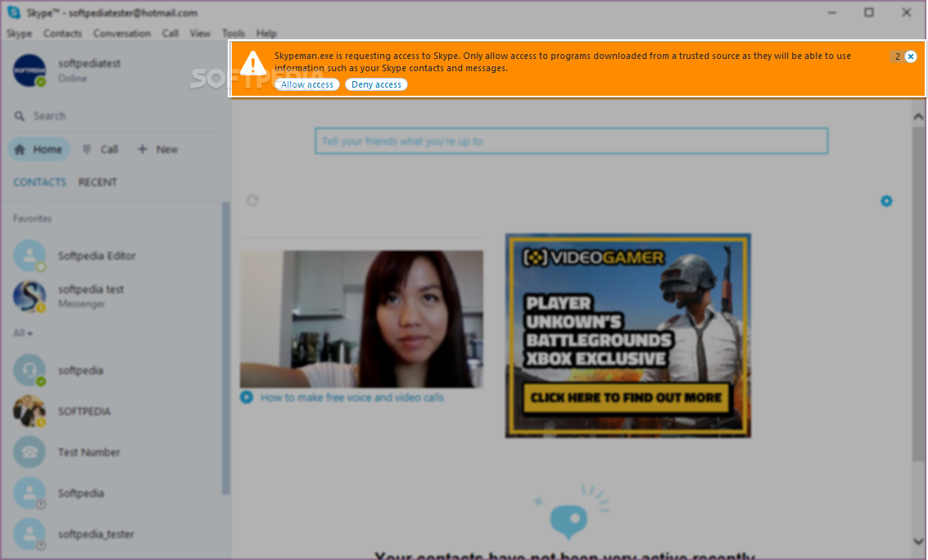Click the ad's Click here to find out more button

626,397
